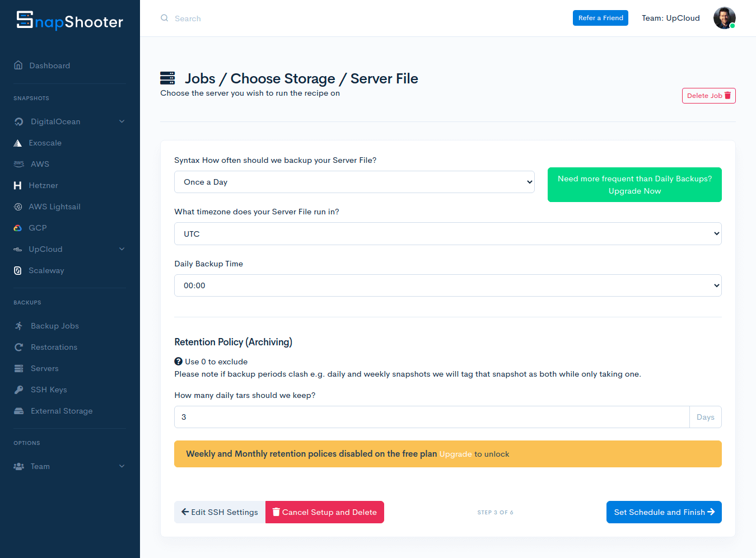Click the Dashboard home icon
Image resolution: width=756 pixels, height=558 pixels.
pos(18,65)
